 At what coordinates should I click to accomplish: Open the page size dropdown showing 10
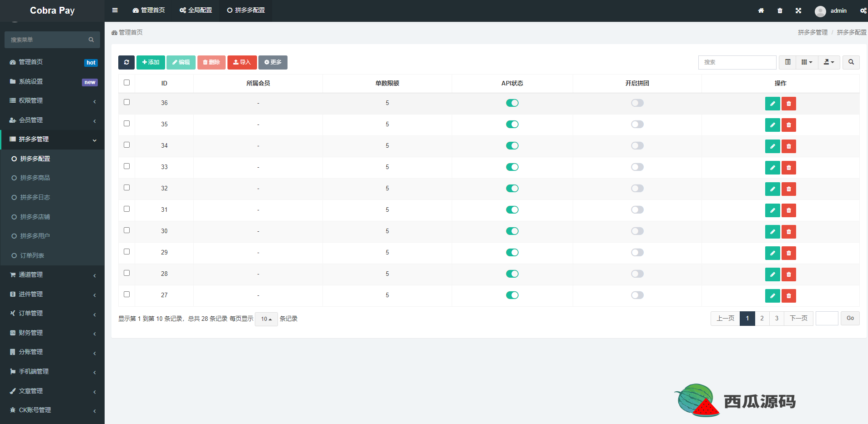[x=266, y=319]
